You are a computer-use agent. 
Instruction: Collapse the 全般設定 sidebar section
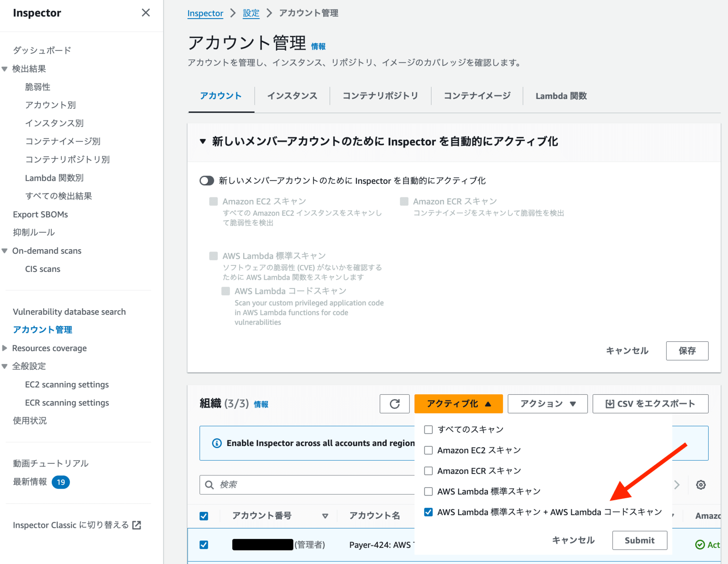[5, 366]
